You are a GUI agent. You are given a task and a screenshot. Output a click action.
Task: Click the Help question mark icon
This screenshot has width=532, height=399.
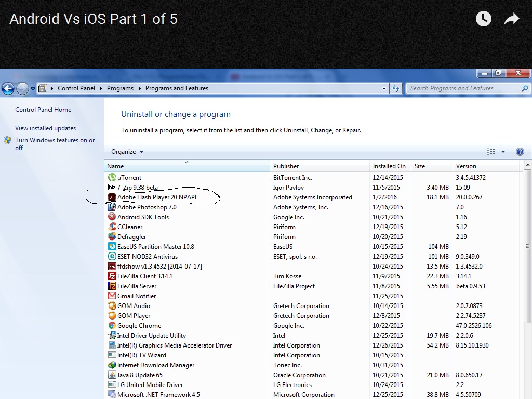pyautogui.click(x=520, y=152)
